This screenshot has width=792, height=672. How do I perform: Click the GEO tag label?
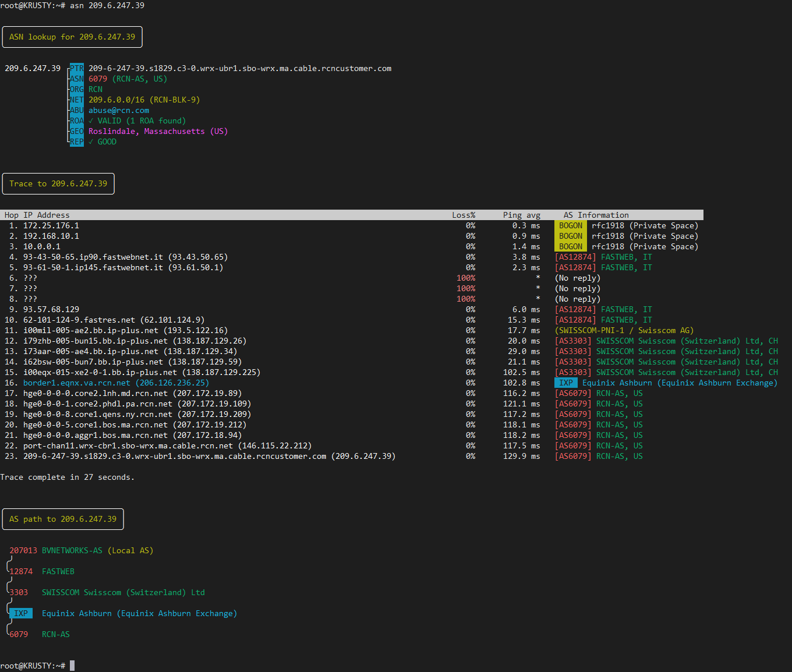[77, 131]
